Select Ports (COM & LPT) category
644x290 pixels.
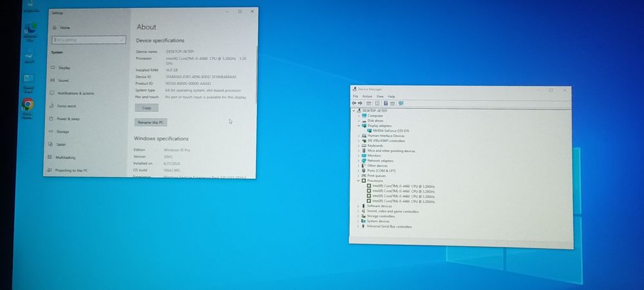click(x=378, y=171)
